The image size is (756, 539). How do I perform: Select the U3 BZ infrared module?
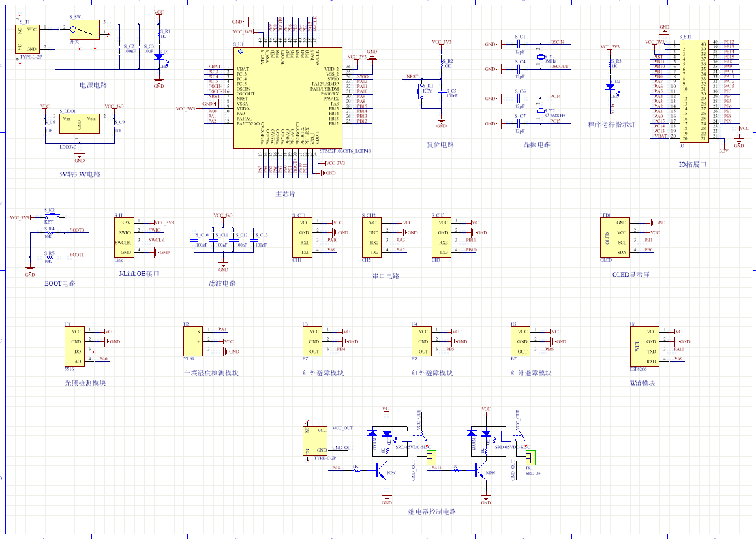coord(312,341)
